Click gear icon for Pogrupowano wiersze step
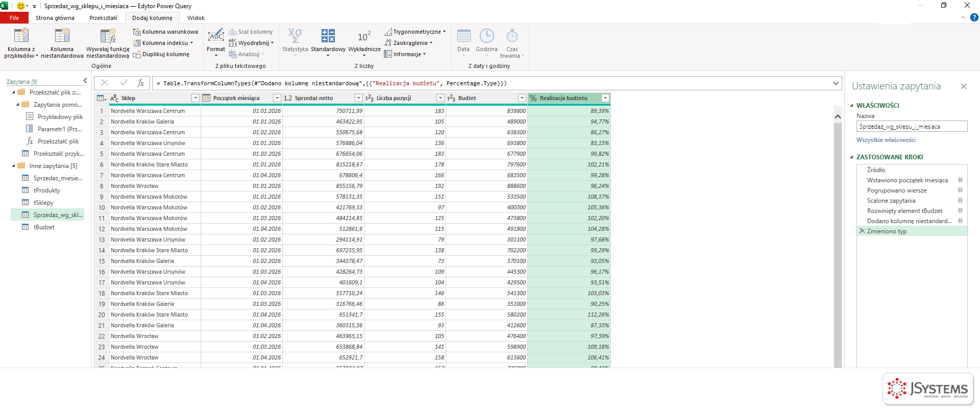980x409 pixels. (x=960, y=190)
